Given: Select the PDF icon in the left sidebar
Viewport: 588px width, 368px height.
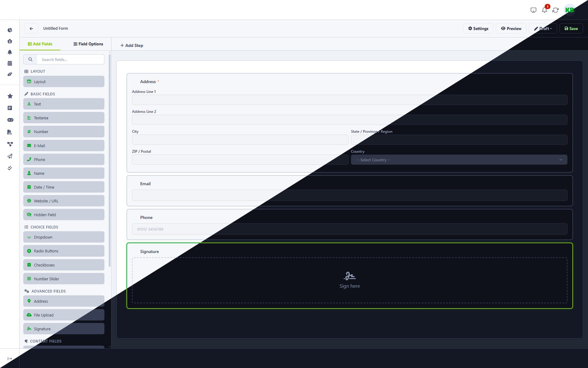Looking at the screenshot, I should point(10,132).
